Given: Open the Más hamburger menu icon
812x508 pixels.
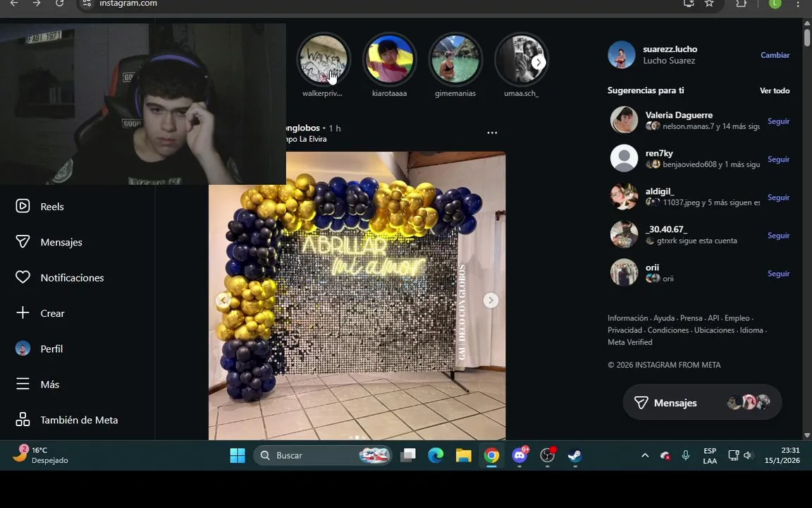Looking at the screenshot, I should point(23,384).
